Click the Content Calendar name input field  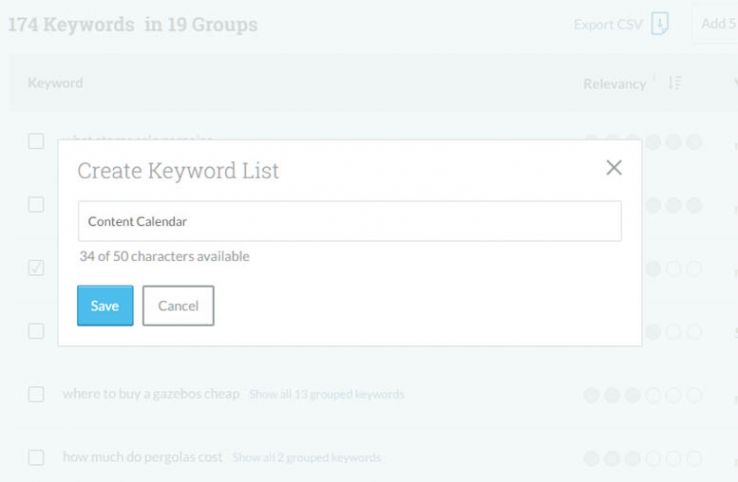click(349, 221)
